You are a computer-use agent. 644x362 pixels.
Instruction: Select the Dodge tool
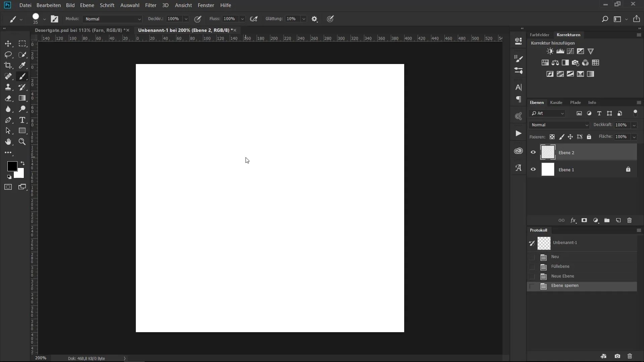[x=22, y=109]
